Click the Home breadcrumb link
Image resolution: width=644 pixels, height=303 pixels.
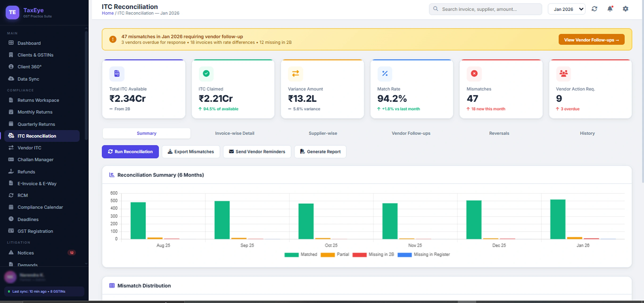coord(107,13)
